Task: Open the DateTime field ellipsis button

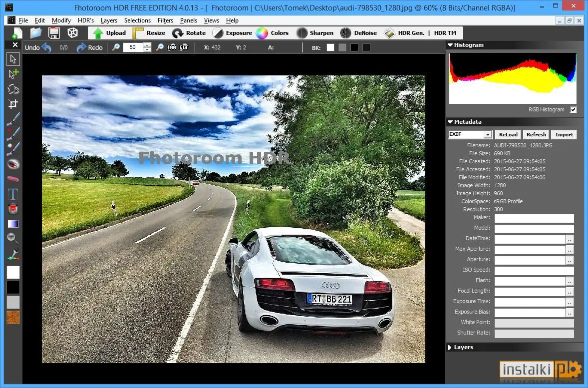Action: pyautogui.click(x=570, y=239)
